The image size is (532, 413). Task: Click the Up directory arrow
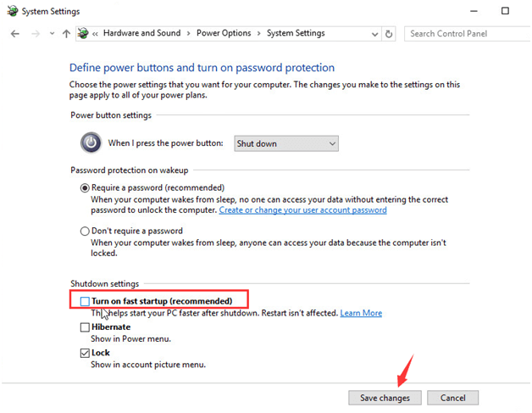pos(66,33)
